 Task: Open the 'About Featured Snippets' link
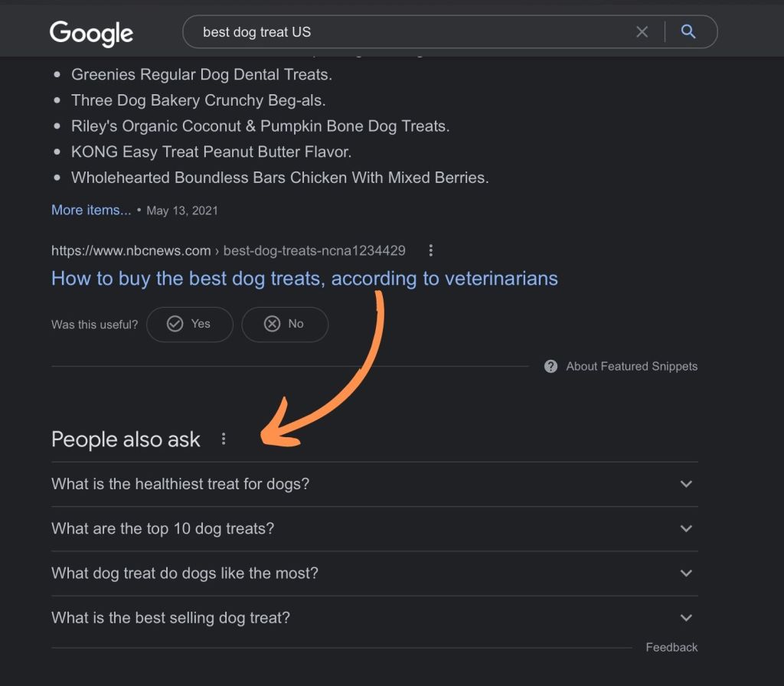coord(632,367)
